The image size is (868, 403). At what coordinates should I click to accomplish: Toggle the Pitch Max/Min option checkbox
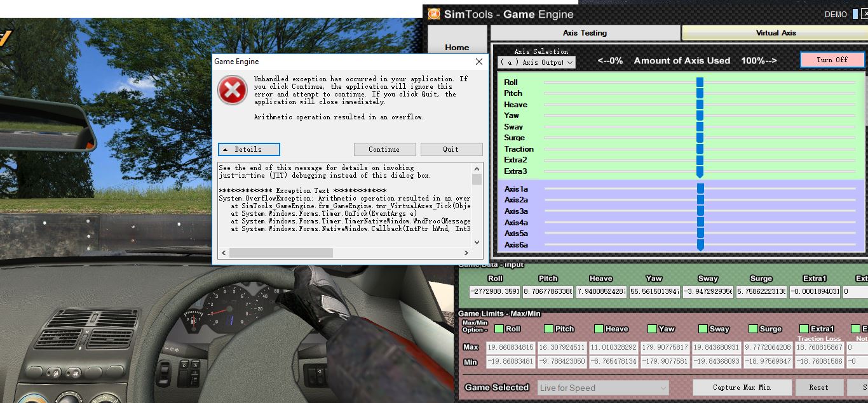point(549,329)
